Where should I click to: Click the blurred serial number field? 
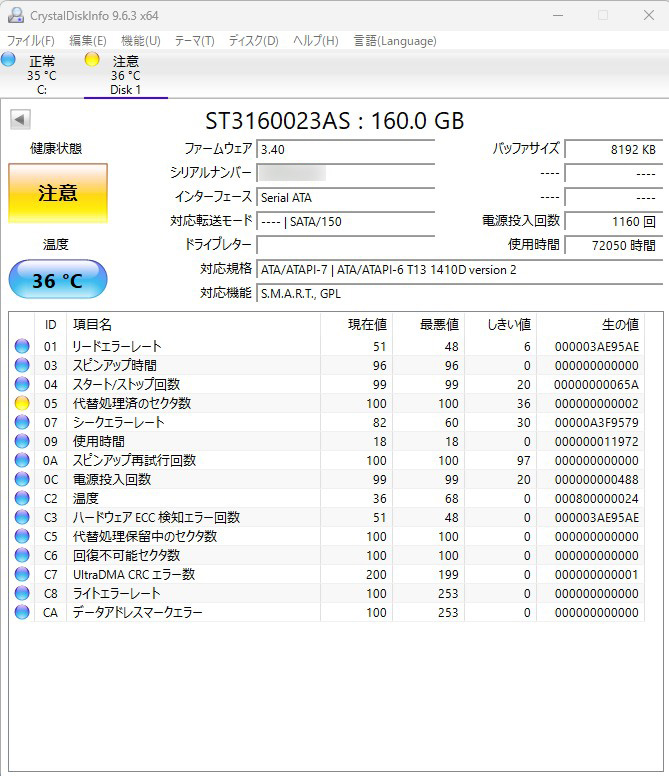point(345,173)
